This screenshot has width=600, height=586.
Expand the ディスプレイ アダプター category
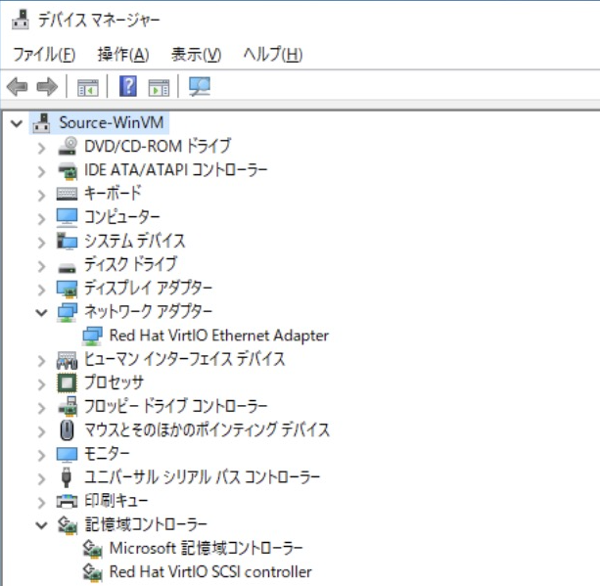[x=42, y=289]
